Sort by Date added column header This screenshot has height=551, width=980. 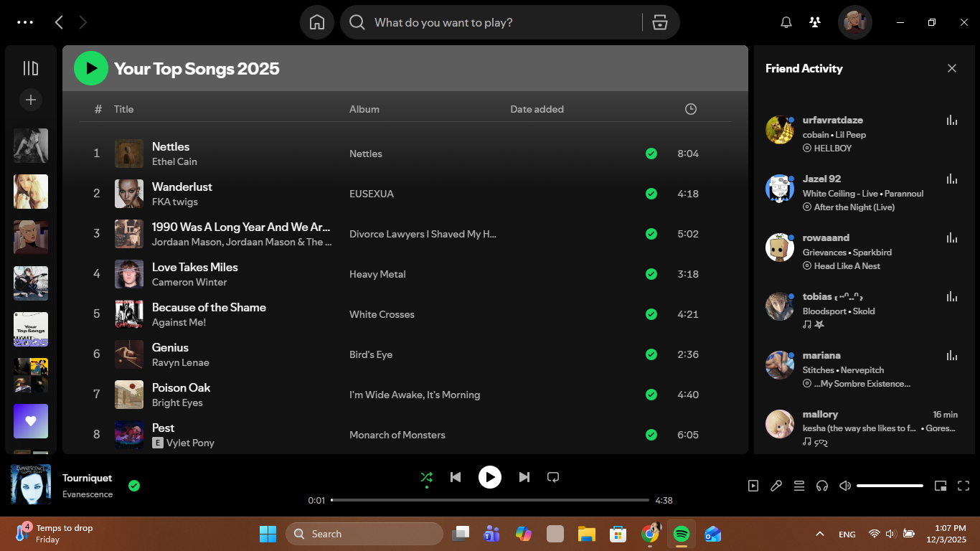(x=537, y=109)
